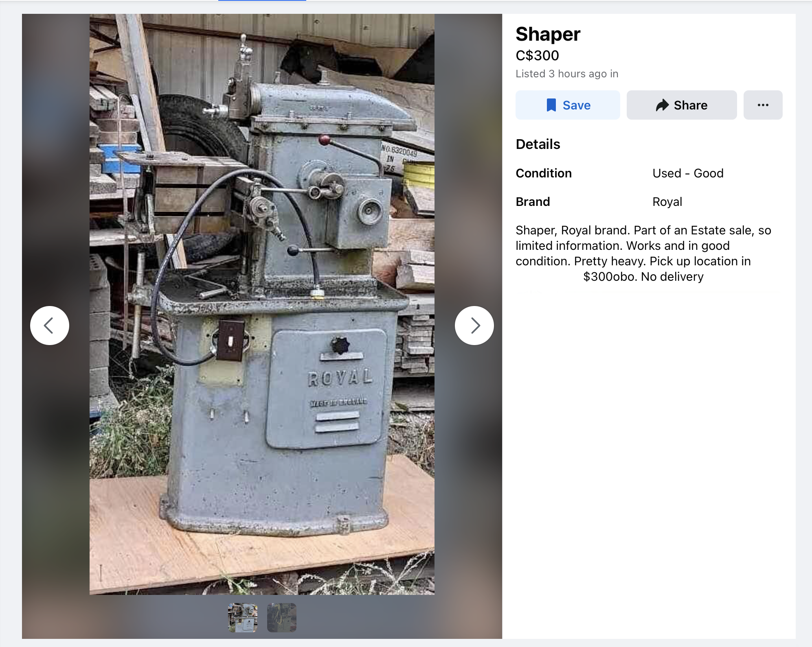Click the main shaper machine photo
This screenshot has width=812, height=647.
point(262,304)
